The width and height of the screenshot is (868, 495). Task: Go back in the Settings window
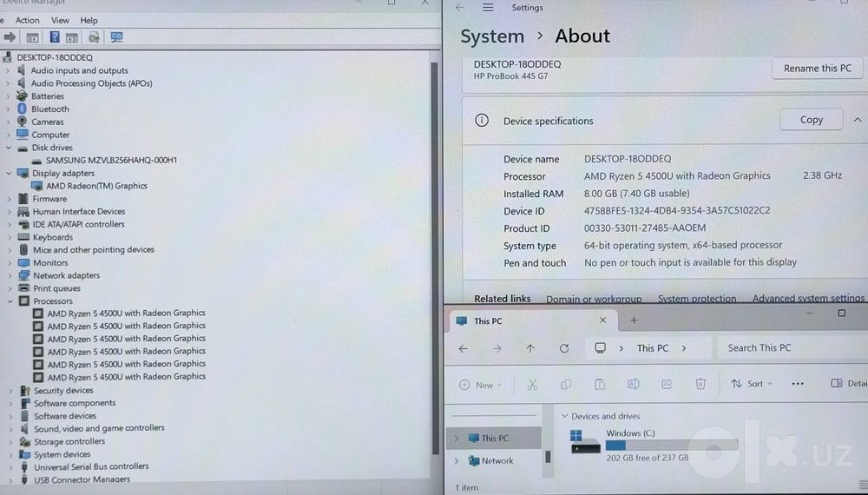(459, 8)
